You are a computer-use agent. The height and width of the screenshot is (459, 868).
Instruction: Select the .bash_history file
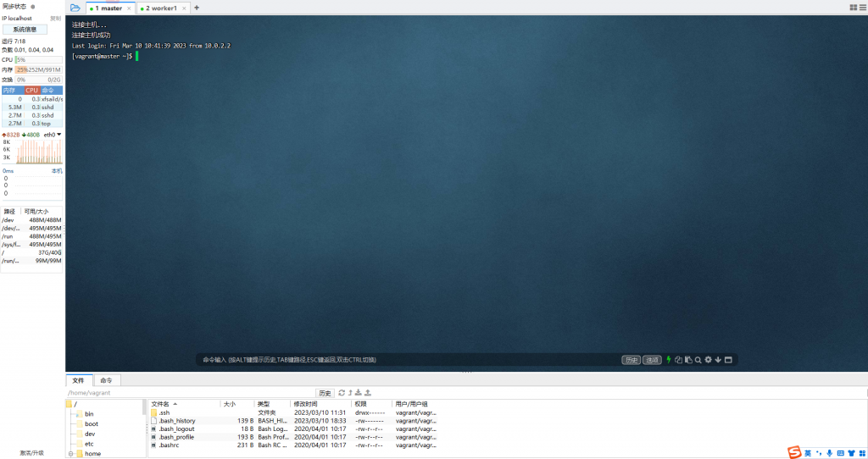click(x=293, y=421)
